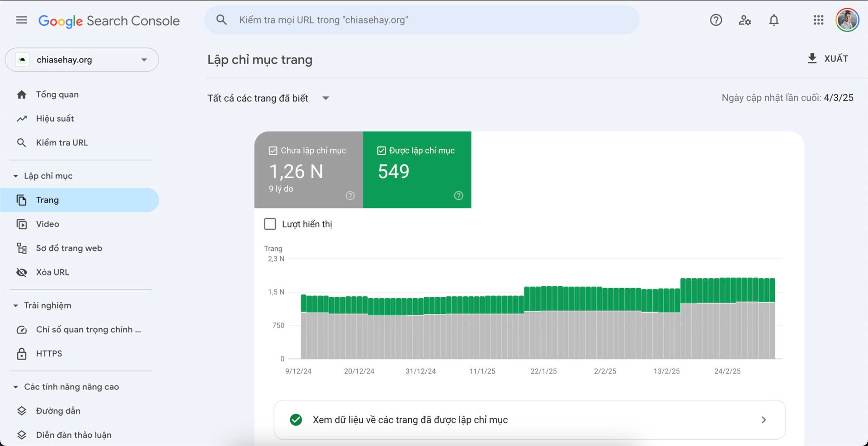Select the Sơ đồ trang web sitemap icon
868x446 pixels.
pyautogui.click(x=21, y=248)
